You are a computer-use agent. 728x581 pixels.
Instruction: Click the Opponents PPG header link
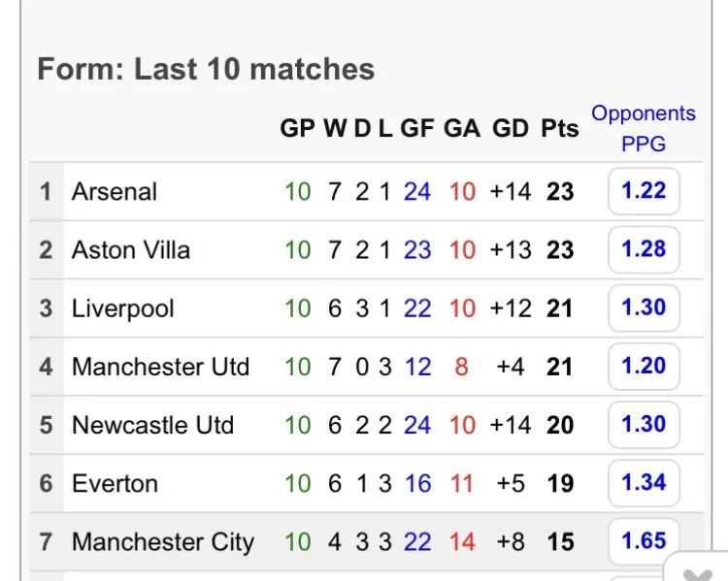click(644, 129)
